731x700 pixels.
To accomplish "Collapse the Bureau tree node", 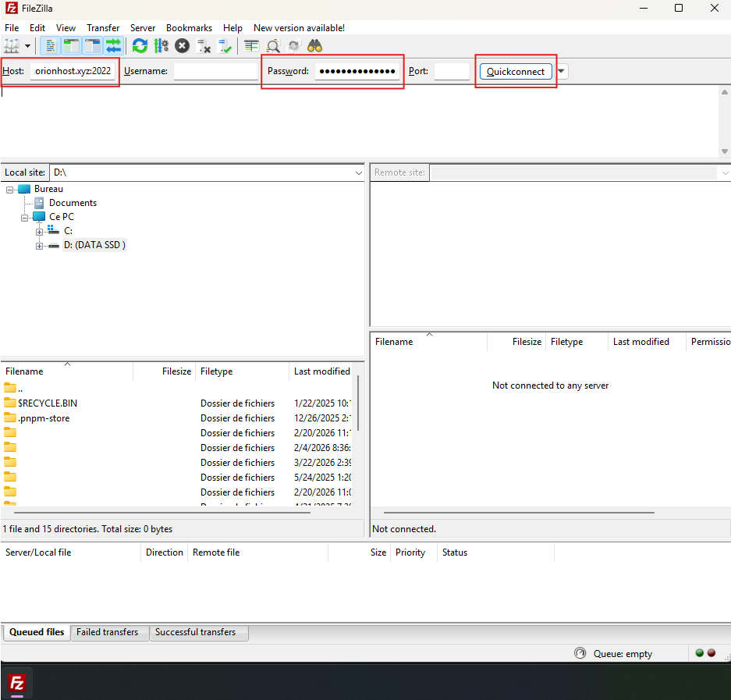I will tap(9, 190).
